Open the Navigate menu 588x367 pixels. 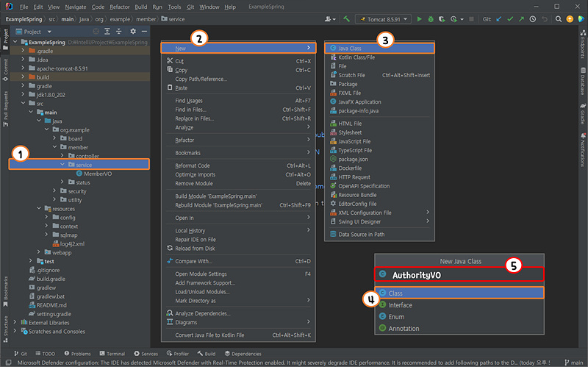point(76,7)
